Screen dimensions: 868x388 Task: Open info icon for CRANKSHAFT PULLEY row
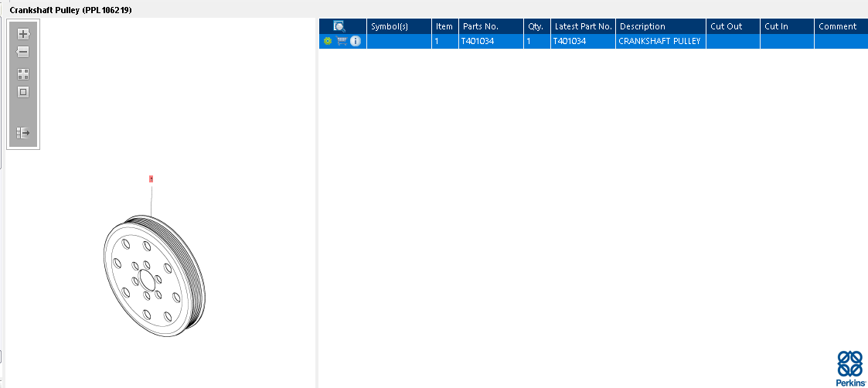tap(356, 41)
